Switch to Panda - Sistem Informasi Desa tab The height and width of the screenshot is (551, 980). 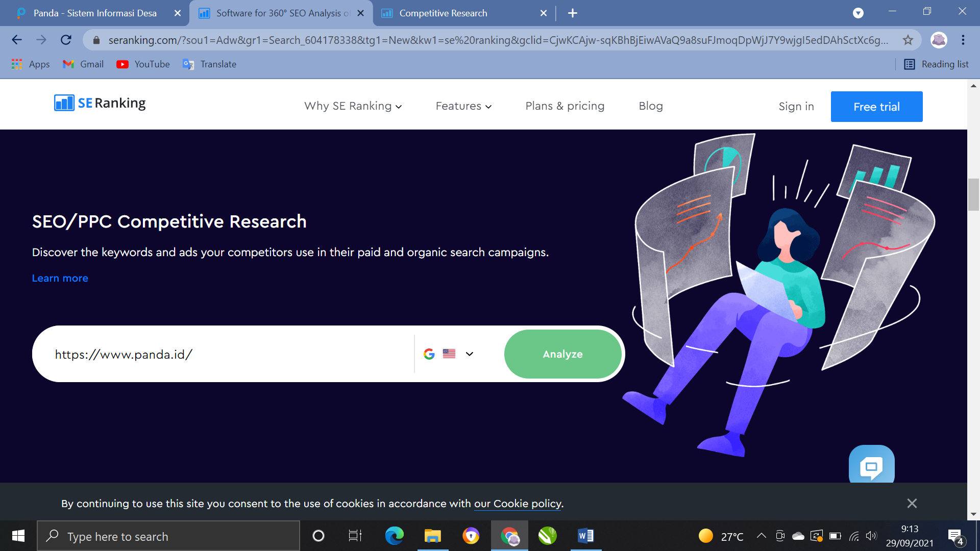tap(95, 13)
